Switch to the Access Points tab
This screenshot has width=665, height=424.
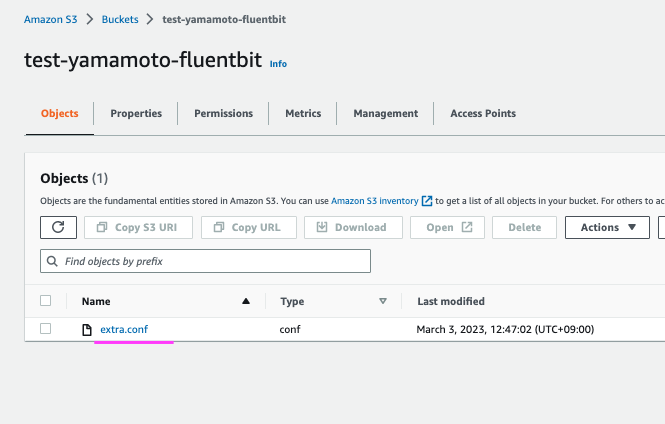(x=483, y=113)
